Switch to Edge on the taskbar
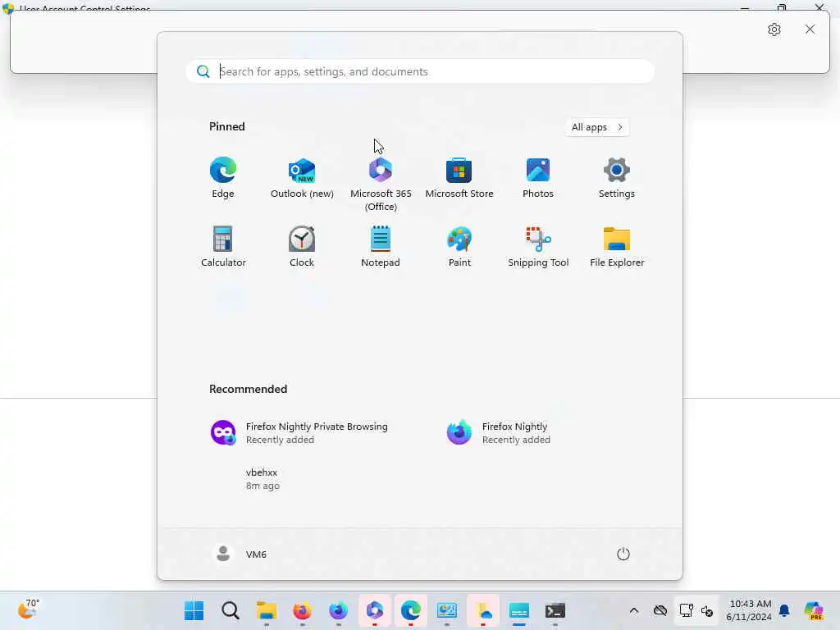The height and width of the screenshot is (630, 840). point(411,610)
